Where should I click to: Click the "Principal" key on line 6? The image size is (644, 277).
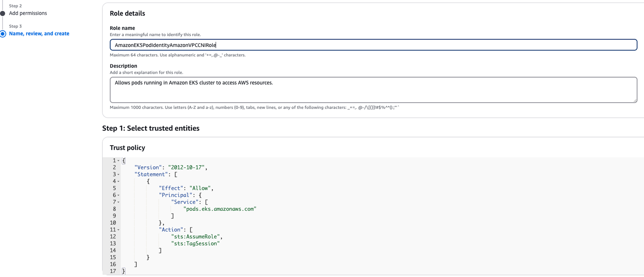coord(176,195)
